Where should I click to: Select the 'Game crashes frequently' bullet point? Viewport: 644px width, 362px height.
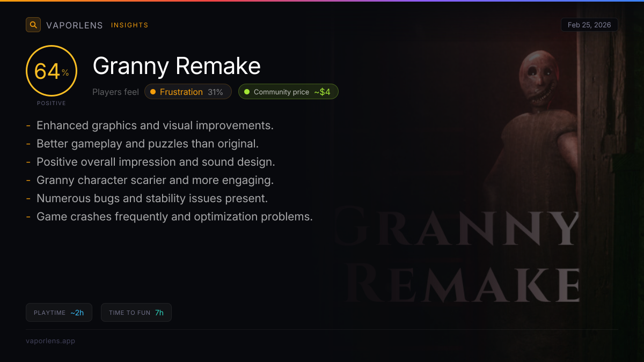click(174, 217)
